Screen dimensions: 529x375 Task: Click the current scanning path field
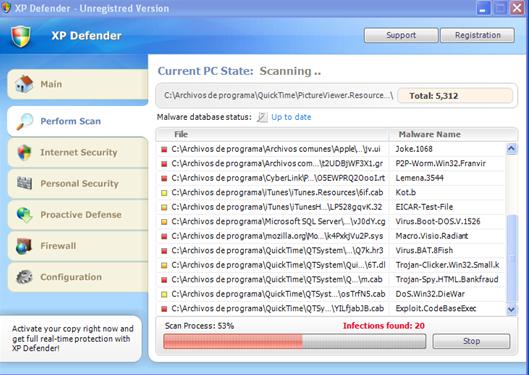(278, 95)
